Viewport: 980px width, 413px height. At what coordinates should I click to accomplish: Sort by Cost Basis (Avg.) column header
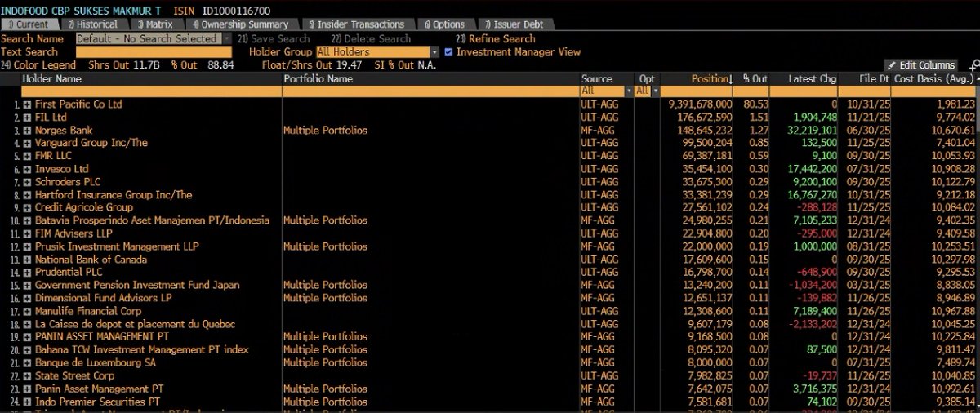pyautogui.click(x=934, y=78)
